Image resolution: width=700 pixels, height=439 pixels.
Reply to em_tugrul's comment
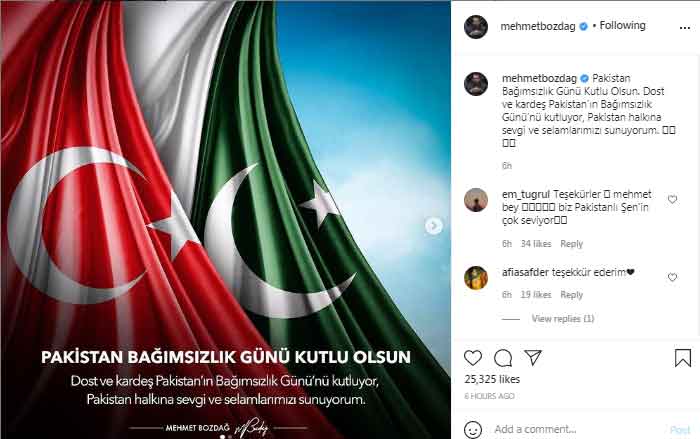(x=571, y=244)
